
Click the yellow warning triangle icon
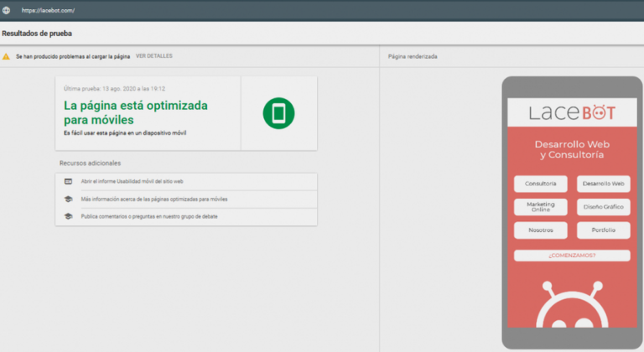(x=6, y=57)
